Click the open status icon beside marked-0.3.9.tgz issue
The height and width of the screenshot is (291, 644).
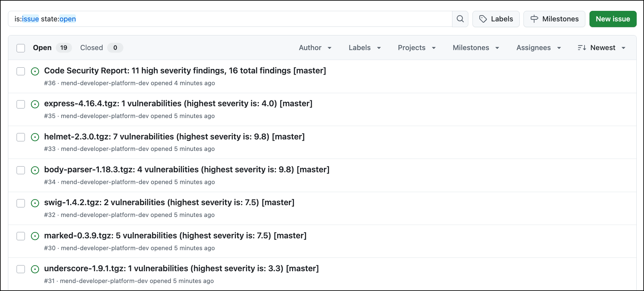(35, 236)
